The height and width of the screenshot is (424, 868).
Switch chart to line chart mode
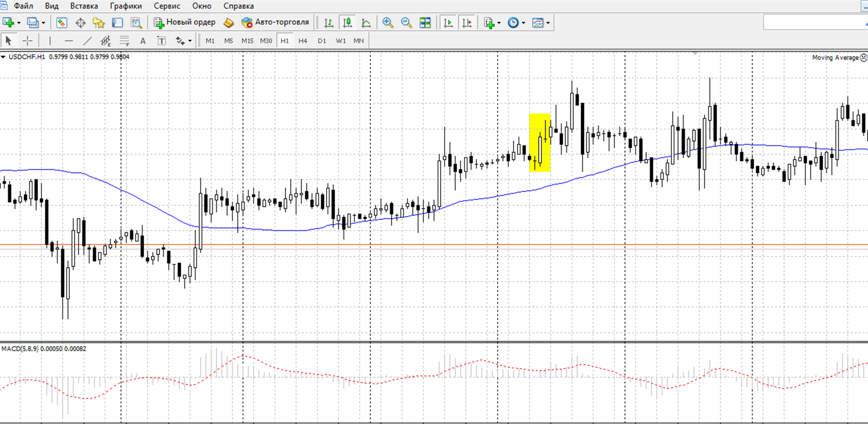click(366, 23)
